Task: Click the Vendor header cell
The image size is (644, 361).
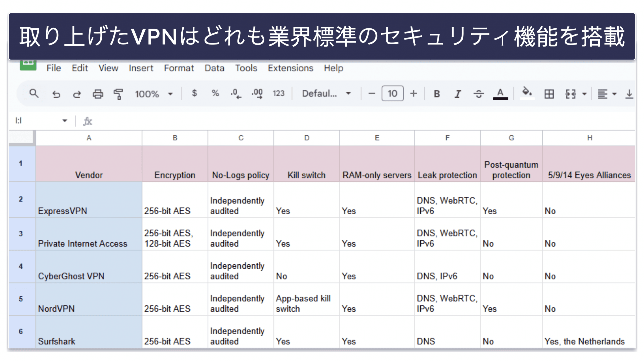Action: point(89,164)
